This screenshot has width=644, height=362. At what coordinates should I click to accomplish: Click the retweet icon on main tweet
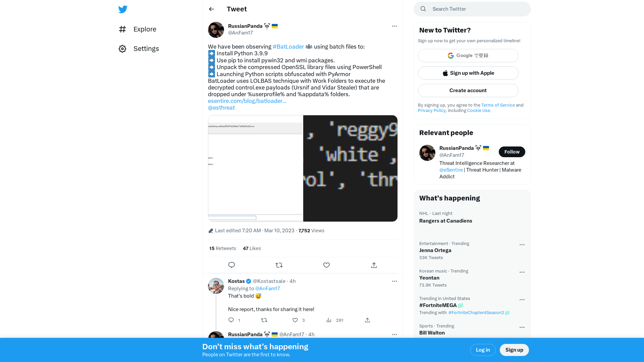tap(279, 265)
